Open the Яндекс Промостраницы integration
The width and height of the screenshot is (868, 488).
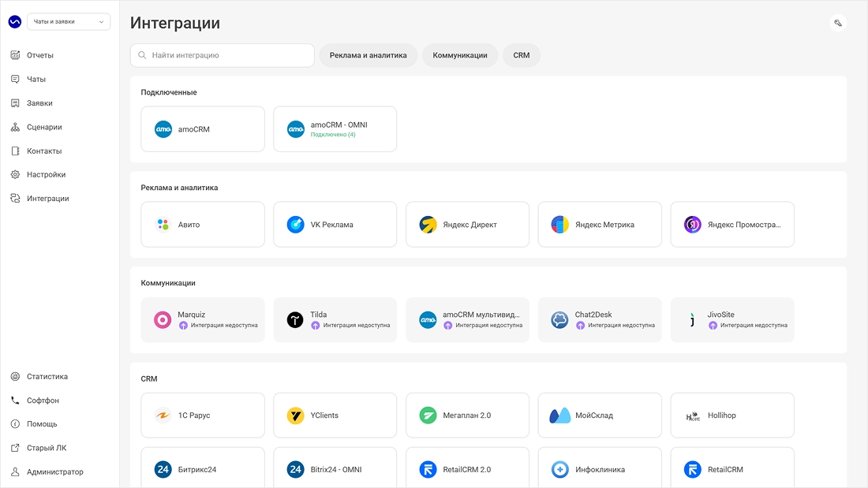pos(731,224)
